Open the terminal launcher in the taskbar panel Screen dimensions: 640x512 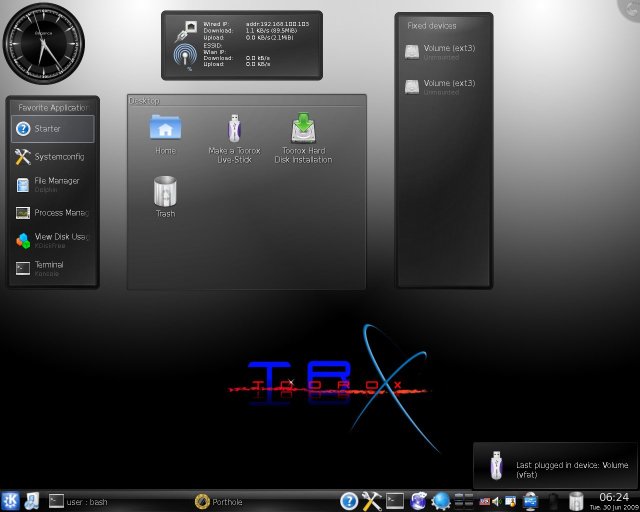(x=395, y=501)
